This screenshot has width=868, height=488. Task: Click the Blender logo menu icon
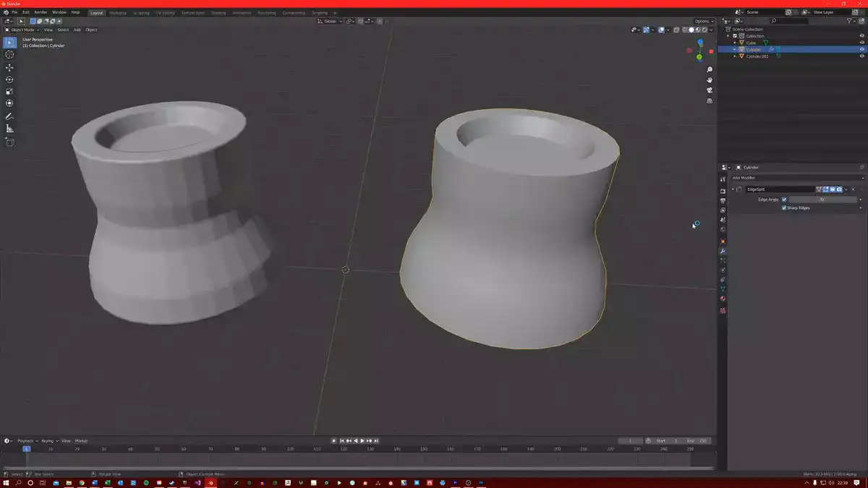pos(6,12)
